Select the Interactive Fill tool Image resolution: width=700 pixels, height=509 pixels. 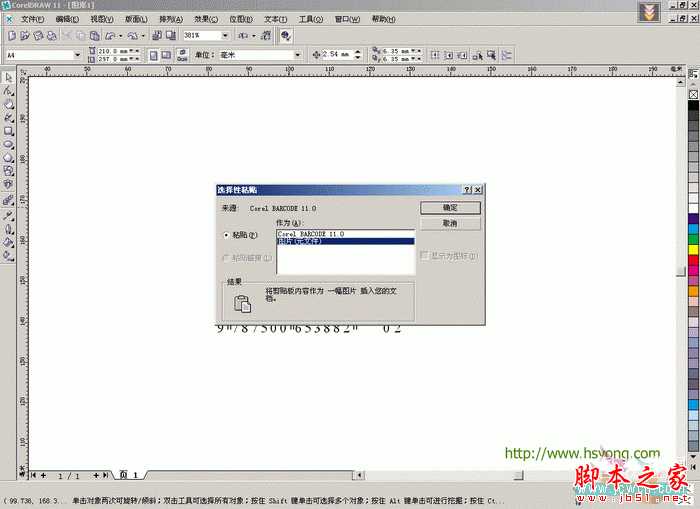(8, 256)
